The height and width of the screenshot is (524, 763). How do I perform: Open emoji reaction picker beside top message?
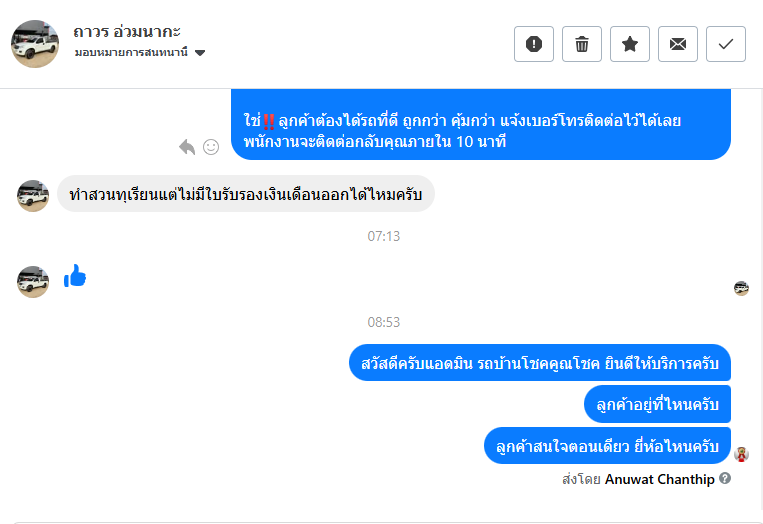coord(211,147)
